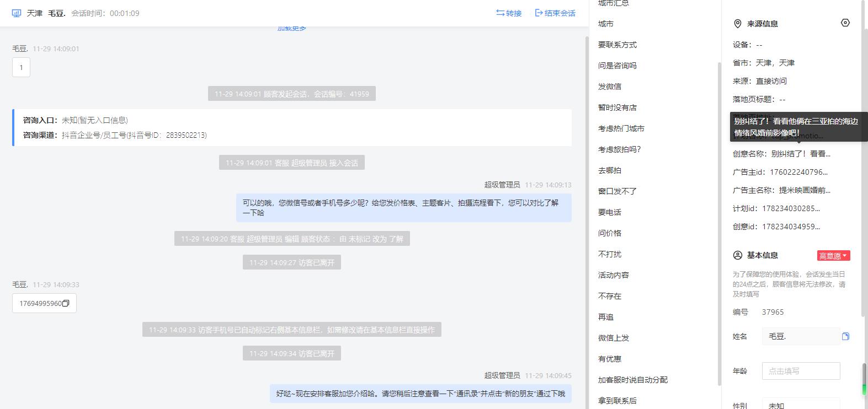The height and width of the screenshot is (409, 868).
Task: Choose the 有优惠 quick reply
Action: point(610,359)
